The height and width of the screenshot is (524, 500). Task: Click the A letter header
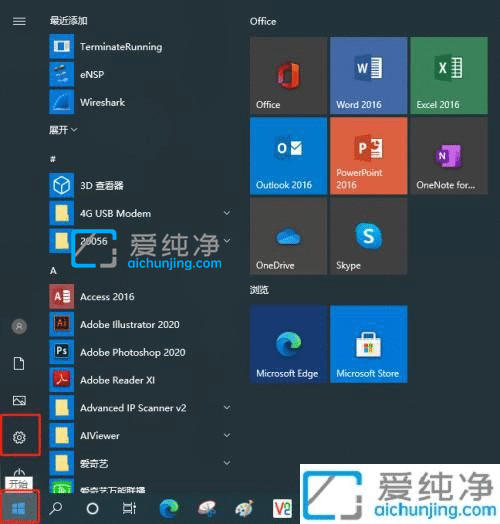click(x=53, y=270)
